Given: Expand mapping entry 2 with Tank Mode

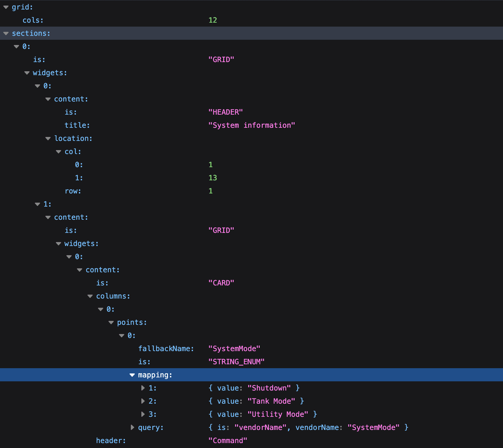Looking at the screenshot, I should pyautogui.click(x=143, y=401).
